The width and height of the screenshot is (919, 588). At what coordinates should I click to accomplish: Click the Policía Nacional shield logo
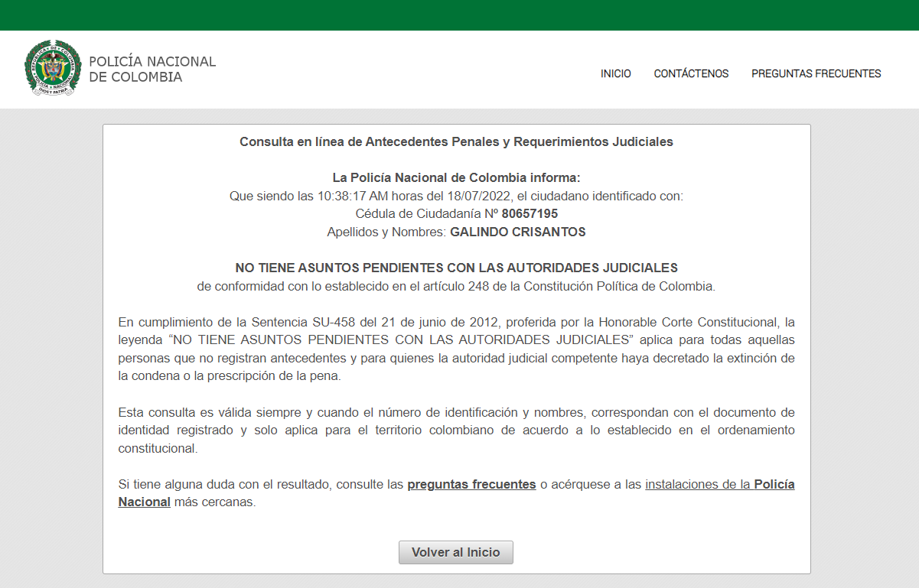click(53, 68)
